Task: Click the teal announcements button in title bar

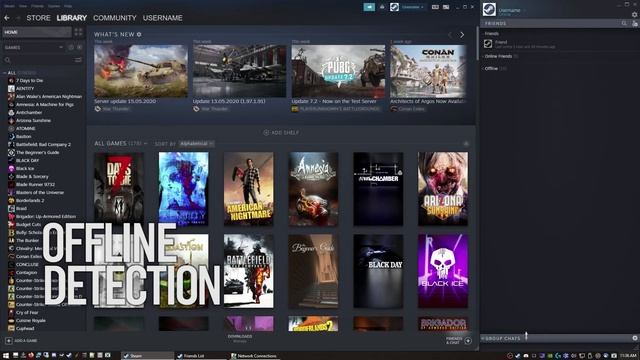Action: coord(369,7)
